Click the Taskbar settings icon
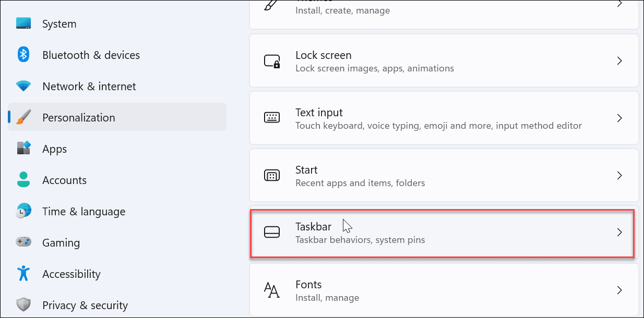The height and width of the screenshot is (318, 644). click(272, 233)
